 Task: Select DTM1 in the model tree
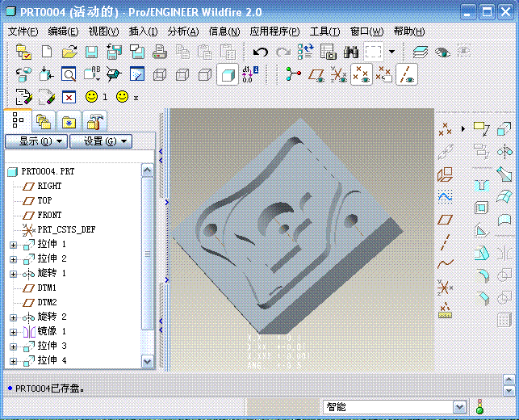pyautogui.click(x=47, y=288)
